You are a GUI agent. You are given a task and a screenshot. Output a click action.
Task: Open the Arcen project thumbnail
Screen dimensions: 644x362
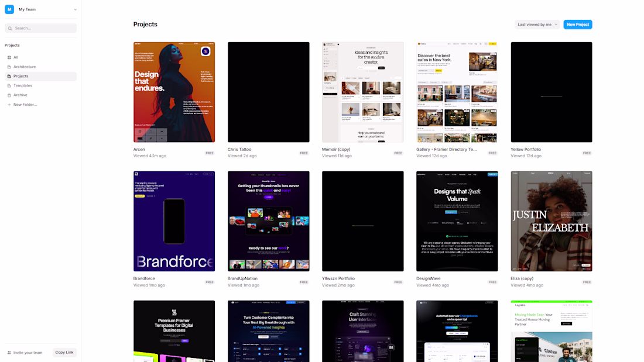point(174,92)
